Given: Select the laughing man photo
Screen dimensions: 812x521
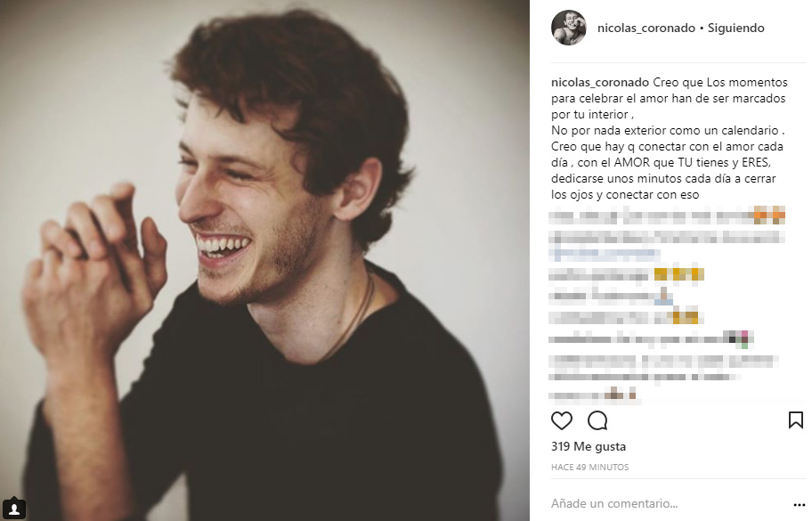Looking at the screenshot, I should point(264,260).
